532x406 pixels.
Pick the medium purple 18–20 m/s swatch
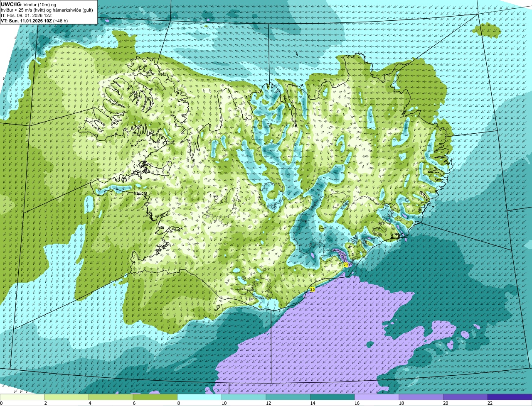(x=421, y=397)
